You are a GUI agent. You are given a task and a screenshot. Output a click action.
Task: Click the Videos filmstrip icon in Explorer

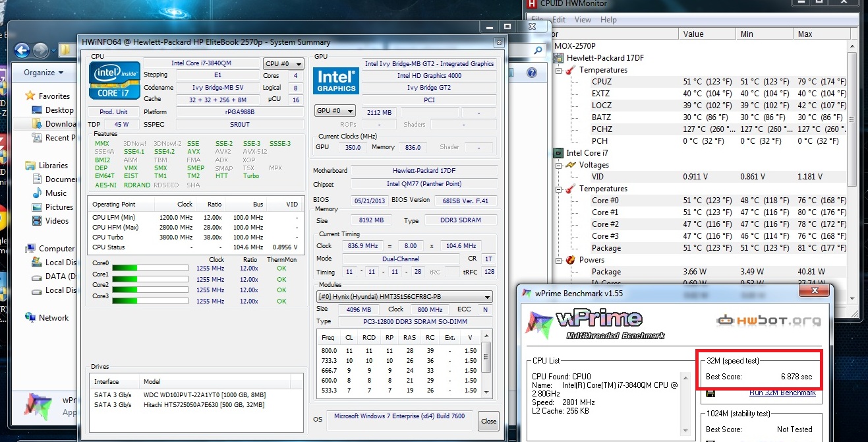pos(37,221)
